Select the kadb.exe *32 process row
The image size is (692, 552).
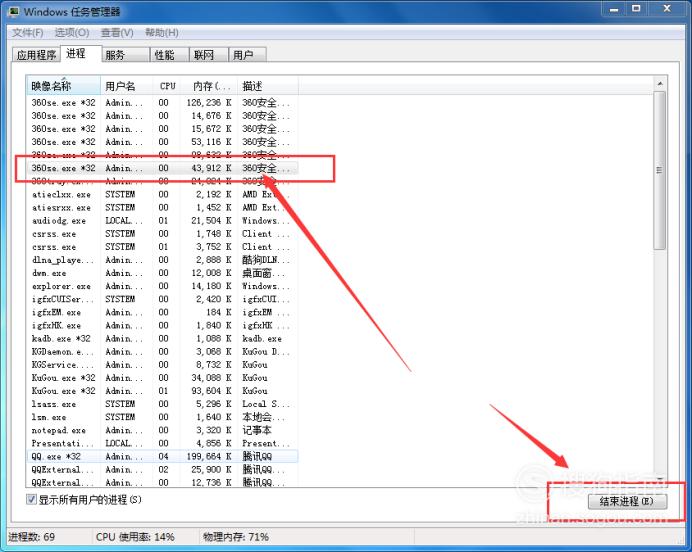pos(162,338)
